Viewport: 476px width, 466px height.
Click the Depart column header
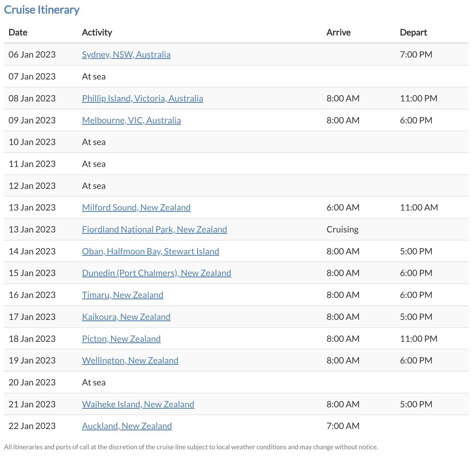coord(413,32)
